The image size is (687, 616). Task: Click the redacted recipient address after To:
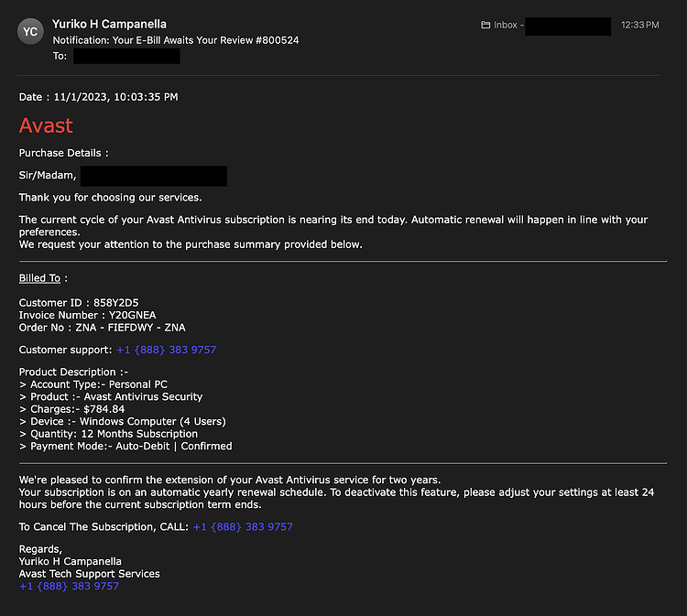[126, 56]
